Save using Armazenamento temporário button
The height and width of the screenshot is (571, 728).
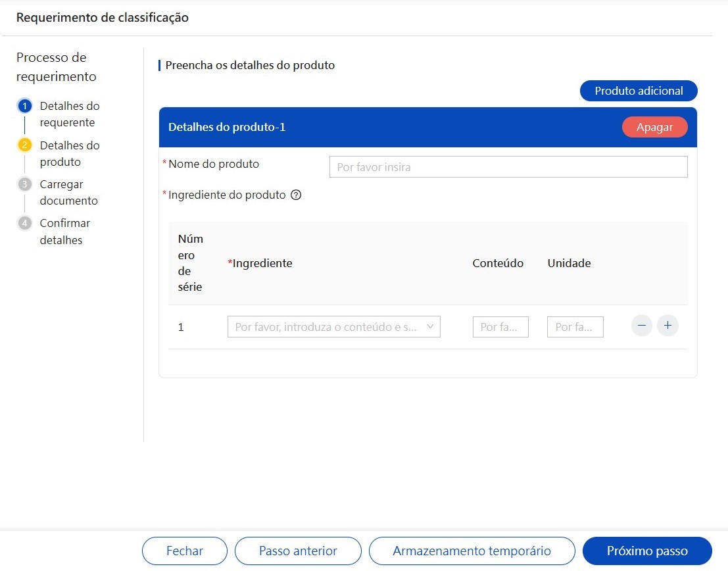pos(472,551)
